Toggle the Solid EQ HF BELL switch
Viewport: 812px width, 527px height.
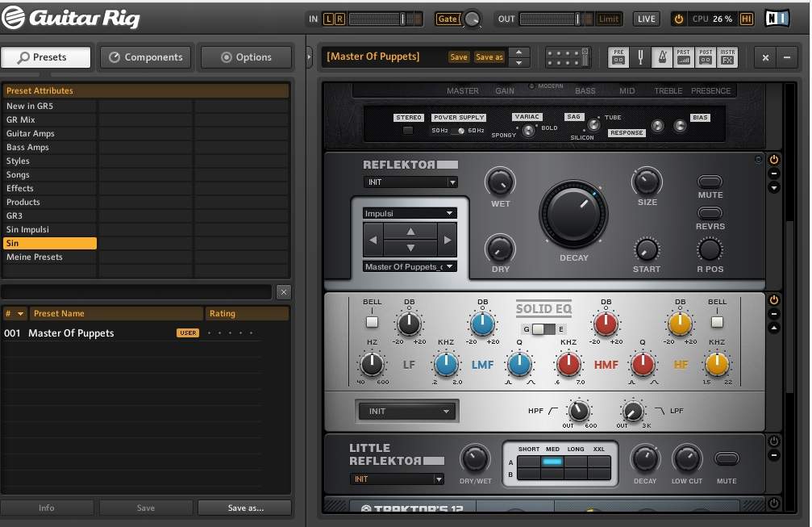717,322
